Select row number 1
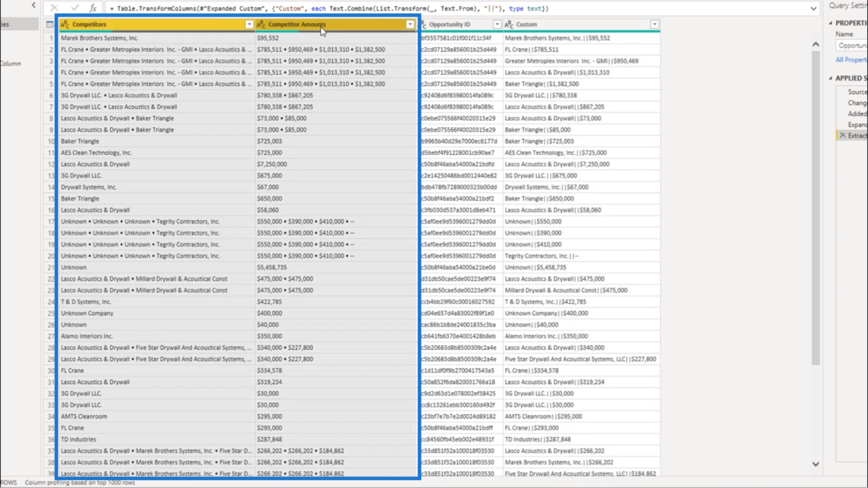868x488 pixels. [51, 38]
